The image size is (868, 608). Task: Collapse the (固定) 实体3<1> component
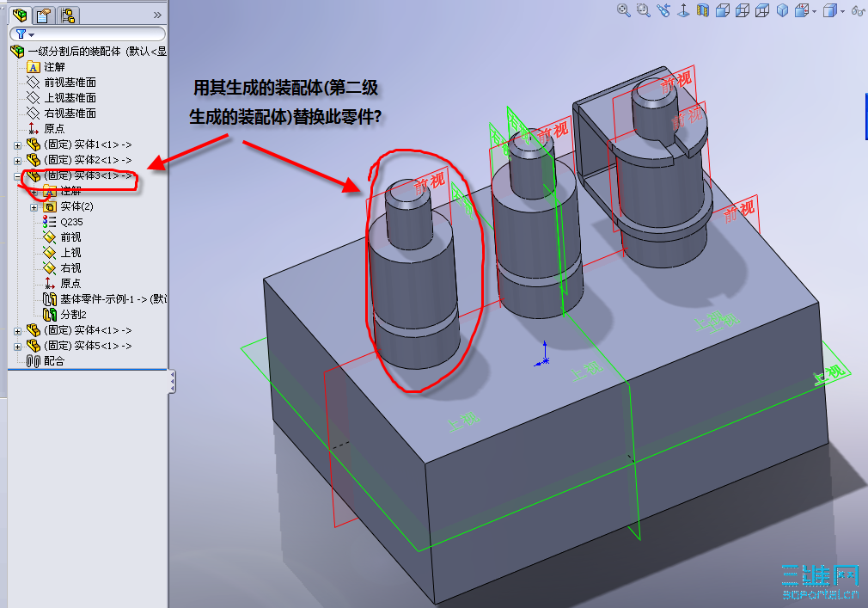(18, 176)
